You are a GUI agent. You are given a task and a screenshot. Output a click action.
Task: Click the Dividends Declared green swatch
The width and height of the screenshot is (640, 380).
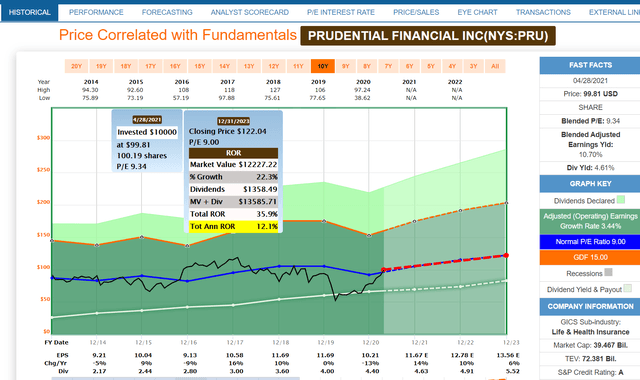[621, 200]
